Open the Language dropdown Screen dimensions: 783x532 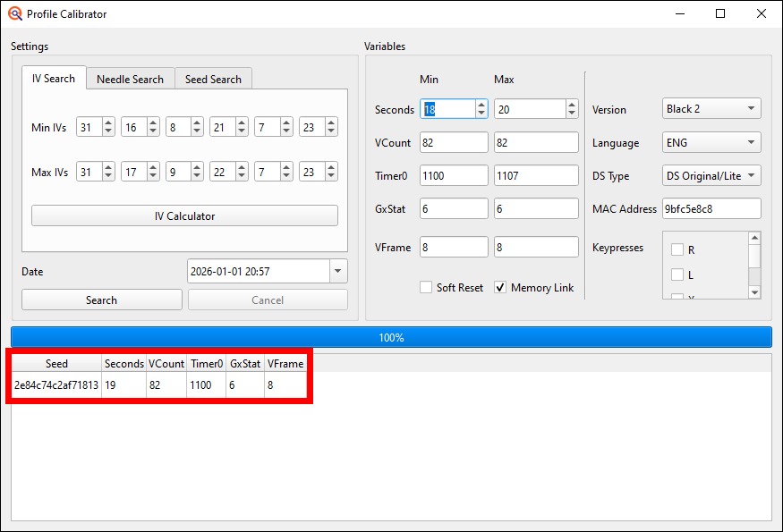[x=711, y=141]
